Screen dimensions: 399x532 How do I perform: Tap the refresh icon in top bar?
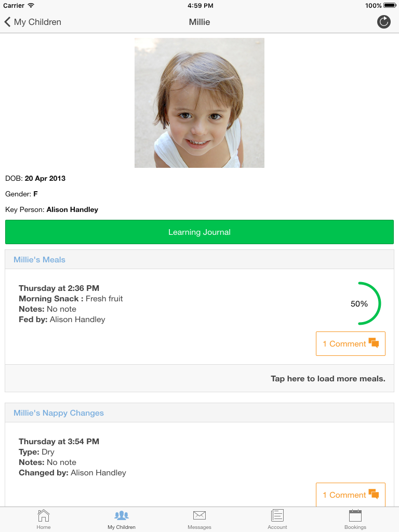click(383, 22)
